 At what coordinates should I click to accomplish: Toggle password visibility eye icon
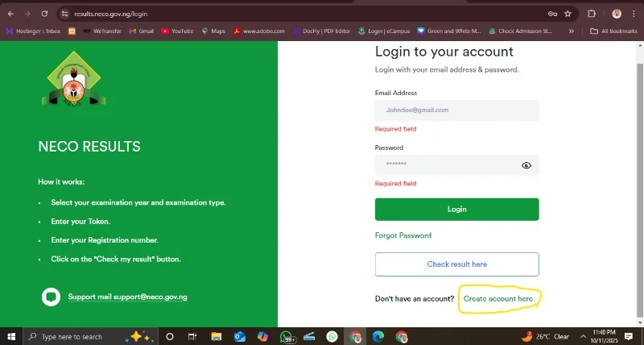point(526,165)
